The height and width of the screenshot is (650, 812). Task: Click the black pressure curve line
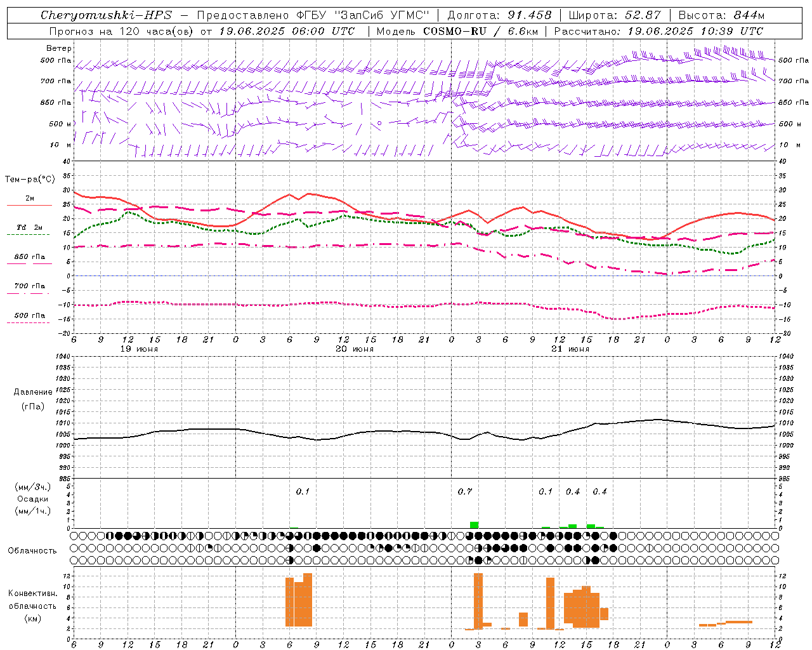click(x=423, y=432)
